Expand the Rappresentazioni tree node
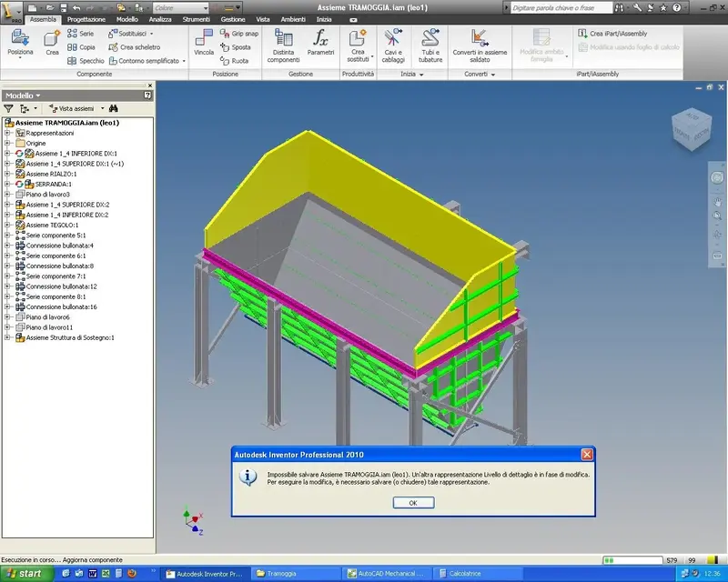728x582 pixels. (x=7, y=133)
